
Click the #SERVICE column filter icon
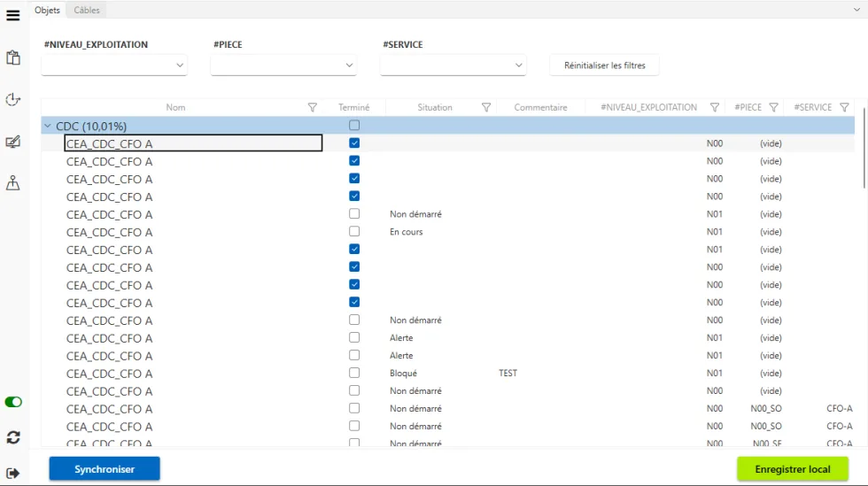[x=844, y=107]
